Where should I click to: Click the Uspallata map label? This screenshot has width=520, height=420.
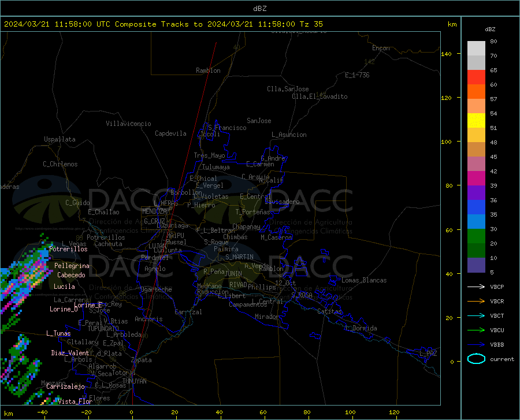(x=60, y=139)
